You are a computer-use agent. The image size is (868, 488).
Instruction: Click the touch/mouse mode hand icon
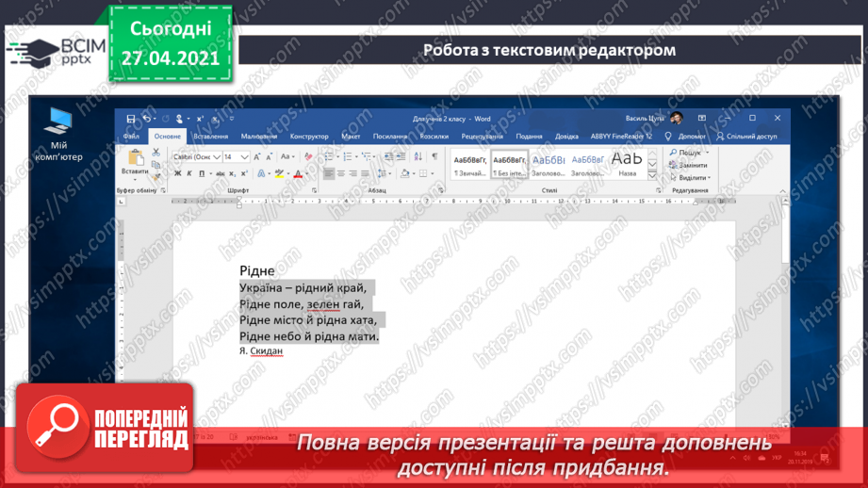point(179,119)
